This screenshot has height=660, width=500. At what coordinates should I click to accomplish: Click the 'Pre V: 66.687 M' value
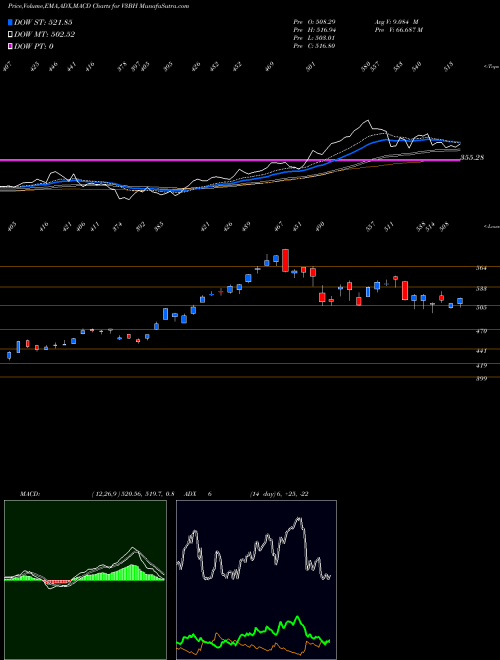[x=399, y=30]
